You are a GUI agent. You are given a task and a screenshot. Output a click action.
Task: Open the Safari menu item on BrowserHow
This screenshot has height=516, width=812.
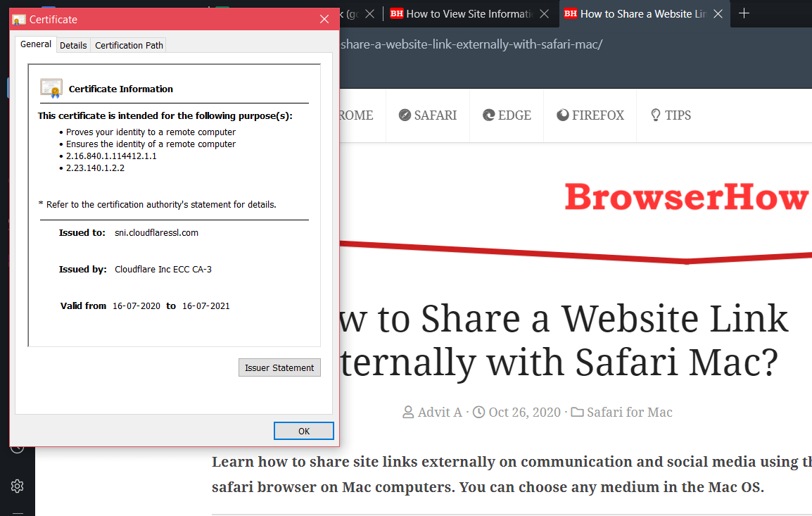pos(428,115)
